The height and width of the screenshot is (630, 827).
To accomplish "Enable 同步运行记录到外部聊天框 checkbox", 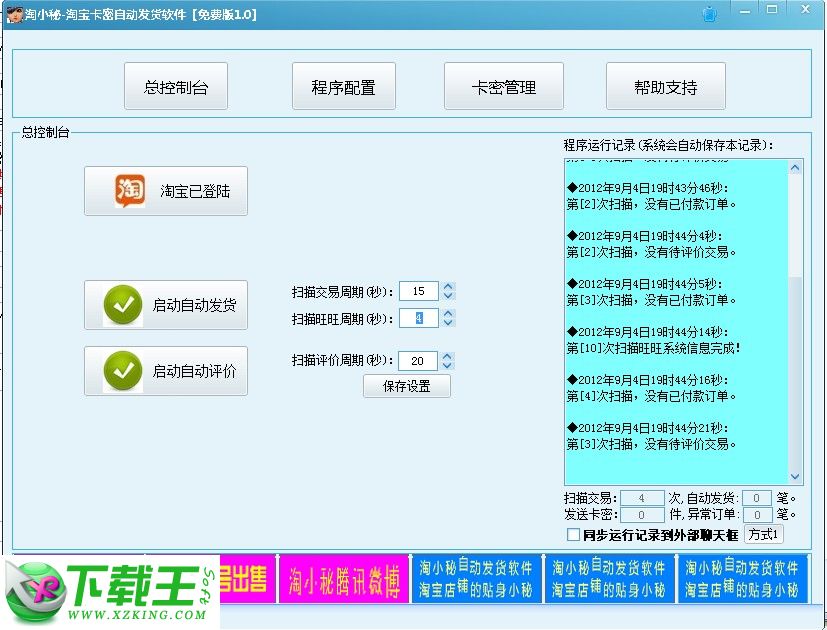I will tap(573, 534).
